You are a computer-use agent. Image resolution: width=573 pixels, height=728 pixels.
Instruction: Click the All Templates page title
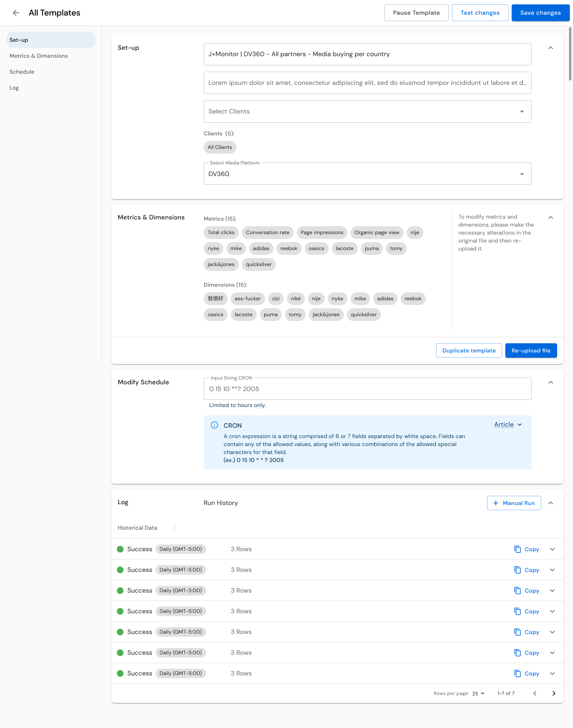[55, 13]
